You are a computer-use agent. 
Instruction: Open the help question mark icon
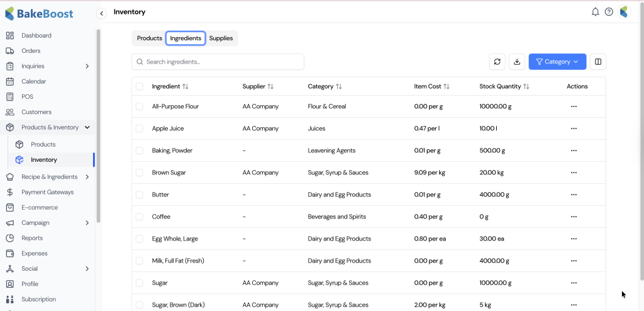coord(609,12)
